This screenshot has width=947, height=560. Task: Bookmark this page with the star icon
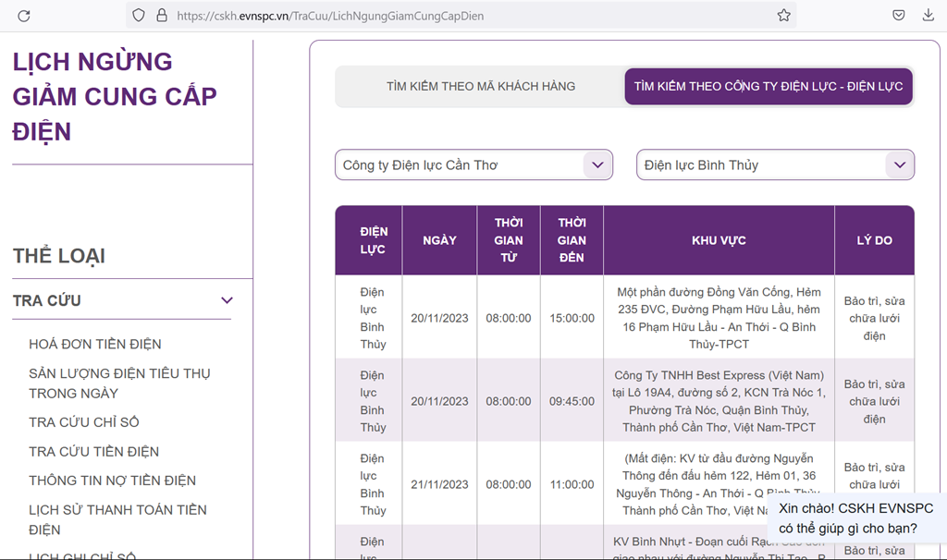click(x=783, y=15)
